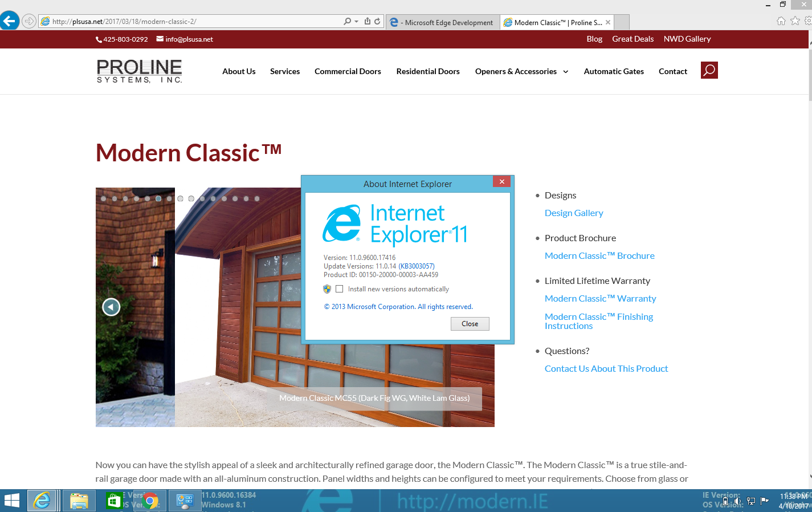Click the network tray icon
The height and width of the screenshot is (512, 812).
[x=751, y=501]
